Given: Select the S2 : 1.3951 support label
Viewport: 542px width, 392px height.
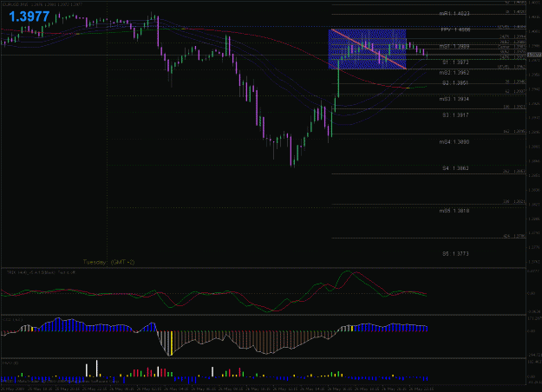Looking at the screenshot, I should 455,83.
